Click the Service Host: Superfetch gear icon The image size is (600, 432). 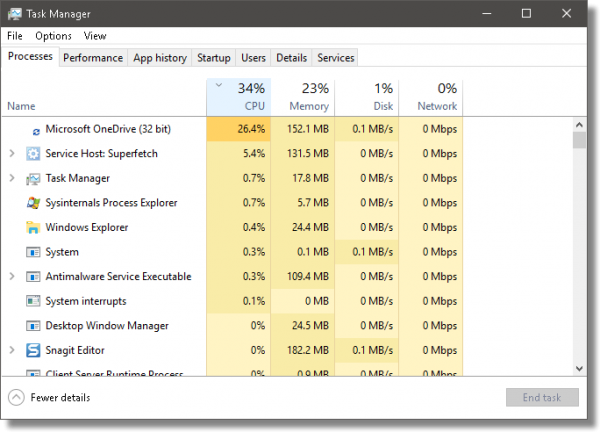33,153
